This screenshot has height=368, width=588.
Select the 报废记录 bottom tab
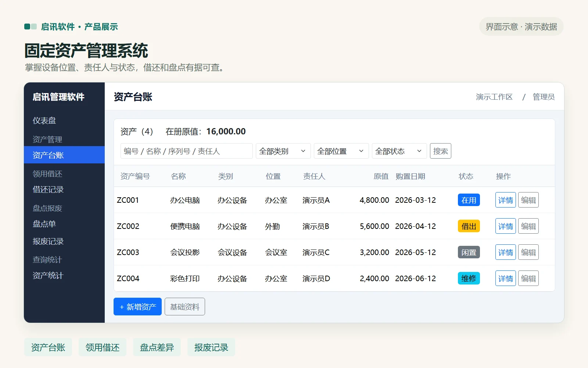click(x=211, y=347)
